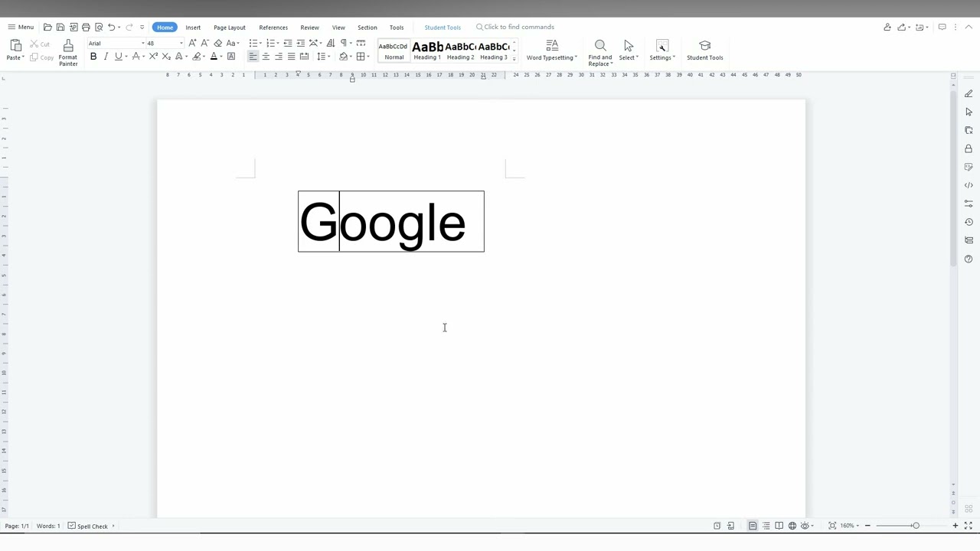Click the Print icon in quick access toolbar
The image size is (980, 551).
[x=86, y=28]
